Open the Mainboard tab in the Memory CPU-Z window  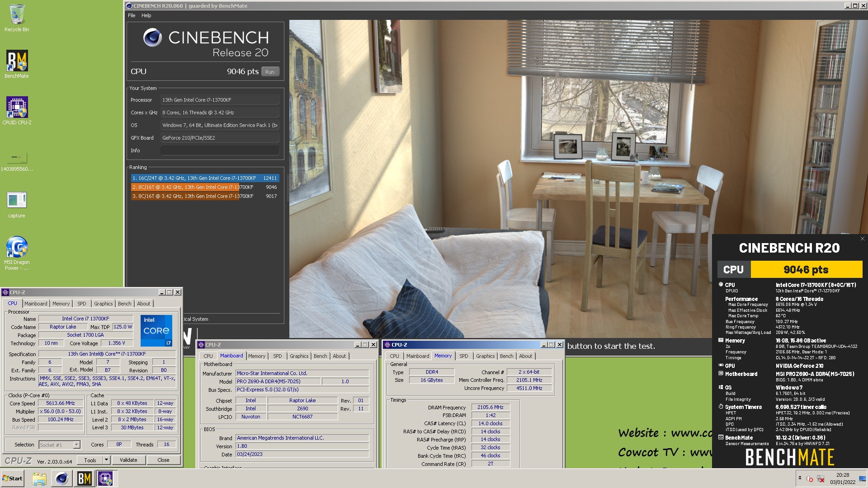point(418,356)
